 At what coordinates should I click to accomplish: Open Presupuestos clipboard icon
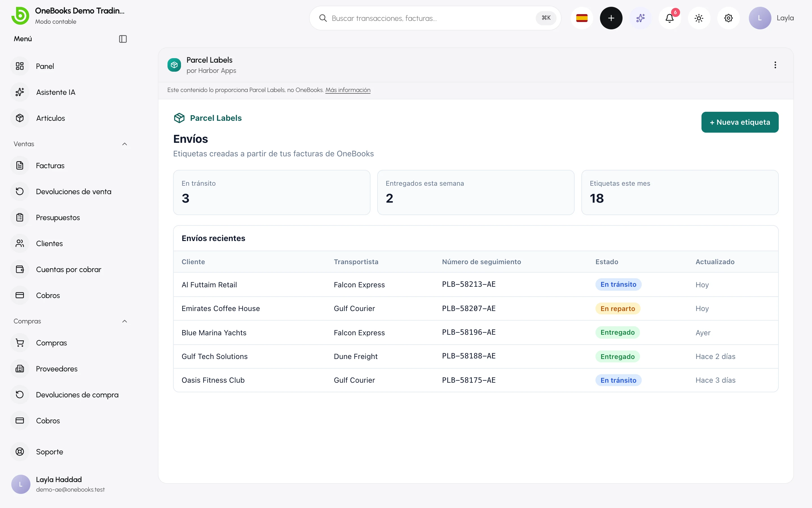point(20,217)
